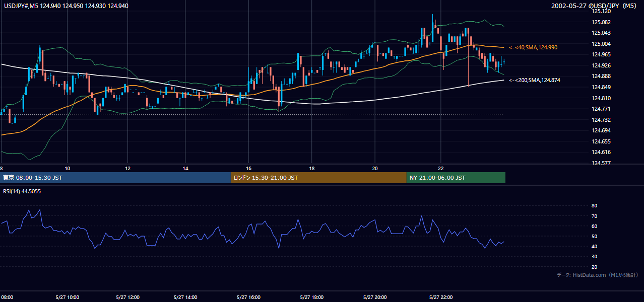Click RSI scale level 80

[594, 206]
